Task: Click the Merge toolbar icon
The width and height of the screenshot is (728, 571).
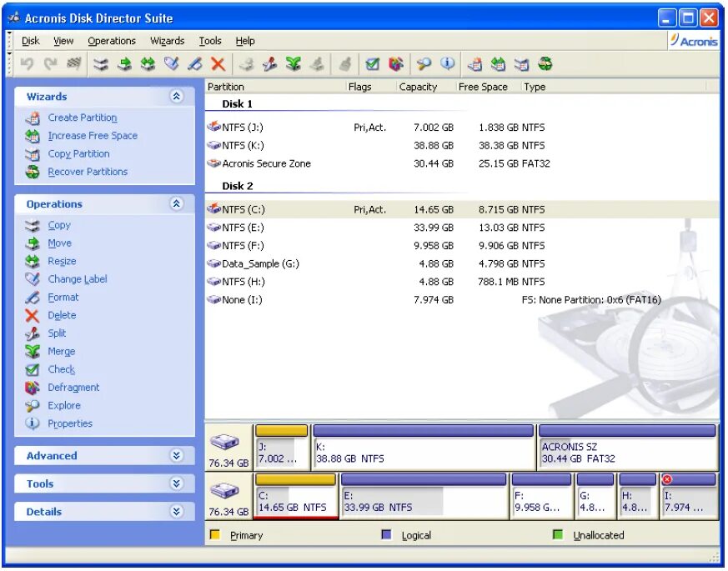Action: pos(293,64)
